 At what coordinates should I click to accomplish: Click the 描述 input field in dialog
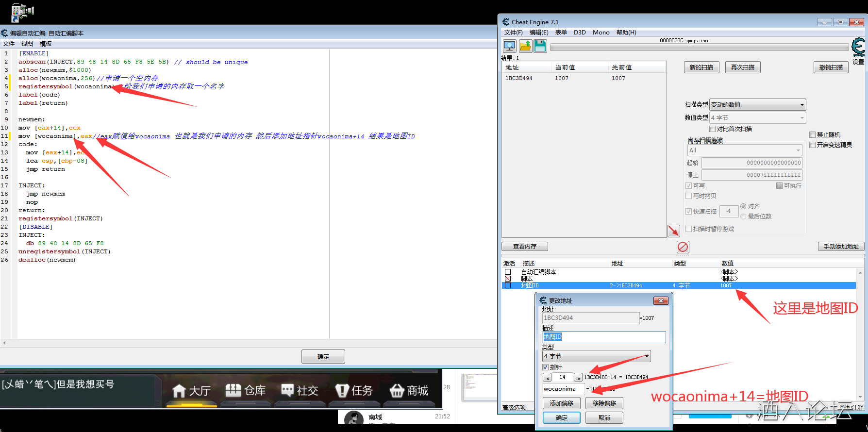(x=604, y=337)
